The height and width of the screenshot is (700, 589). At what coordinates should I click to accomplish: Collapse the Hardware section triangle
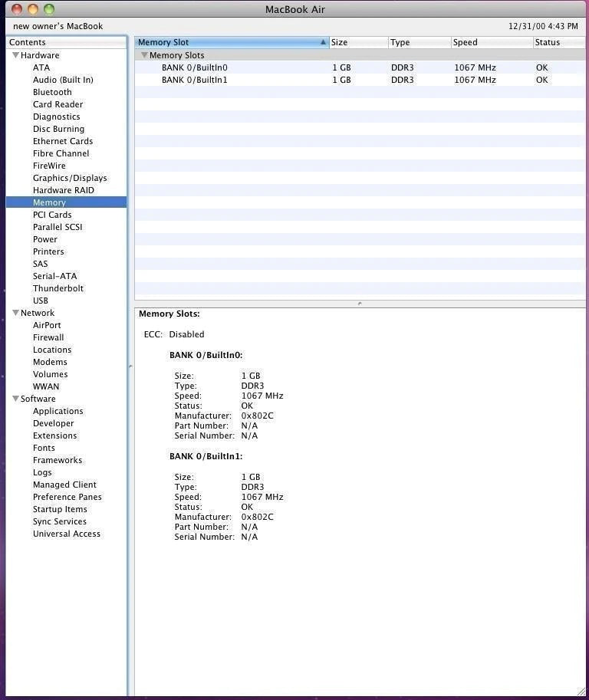pos(15,55)
